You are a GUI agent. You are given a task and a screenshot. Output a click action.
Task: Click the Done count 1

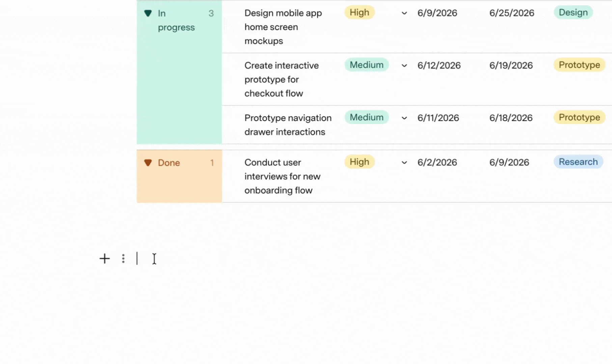(x=212, y=163)
